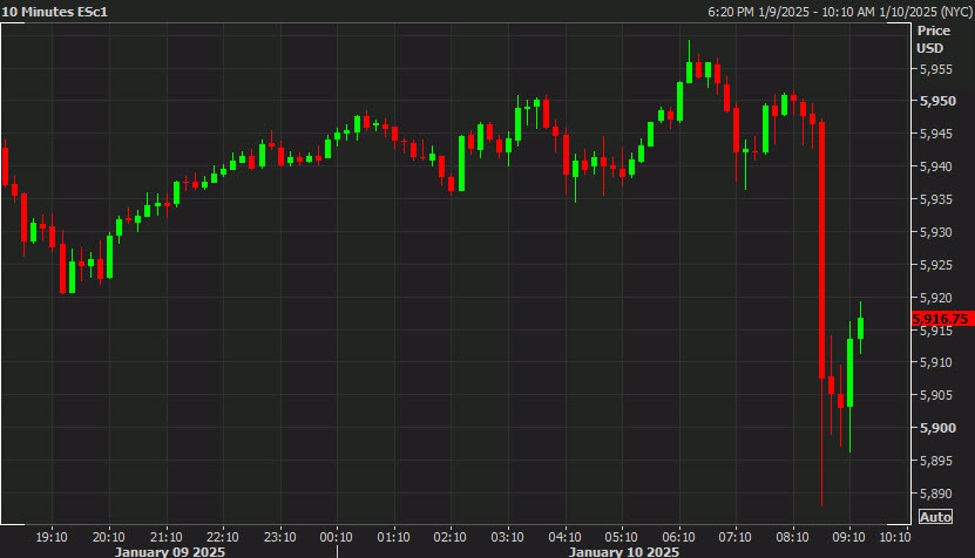
Task: Click the 5,955 price axis label
Action: [936, 69]
